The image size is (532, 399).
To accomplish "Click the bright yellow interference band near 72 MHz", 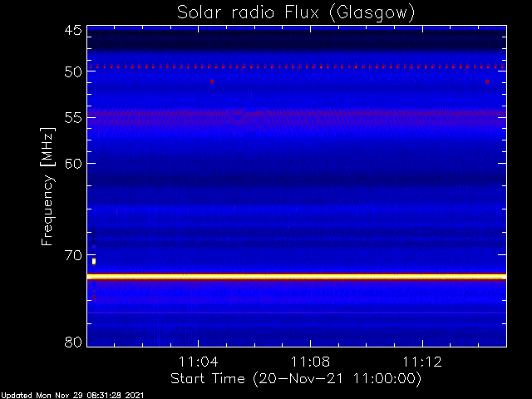I will click(x=297, y=277).
